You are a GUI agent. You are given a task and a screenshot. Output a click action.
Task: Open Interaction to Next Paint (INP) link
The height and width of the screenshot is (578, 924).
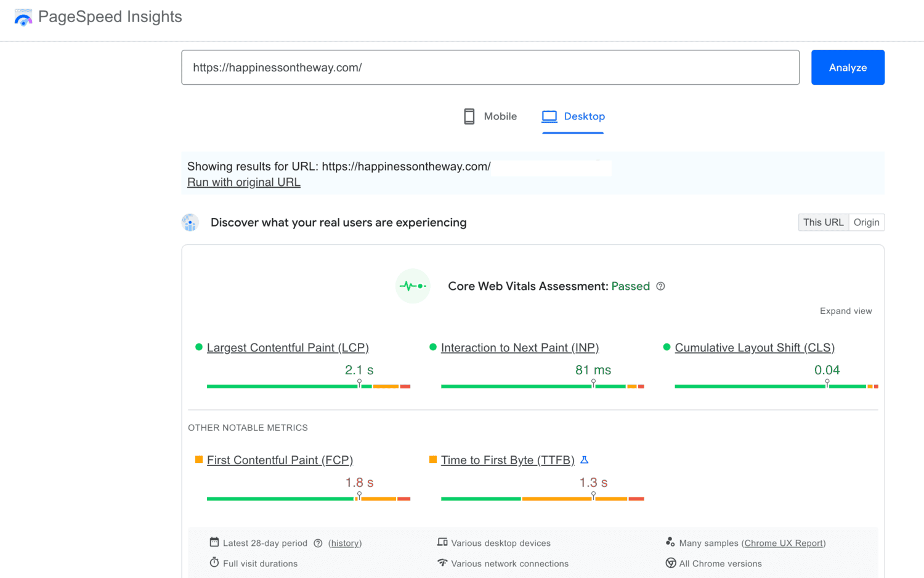[520, 348]
